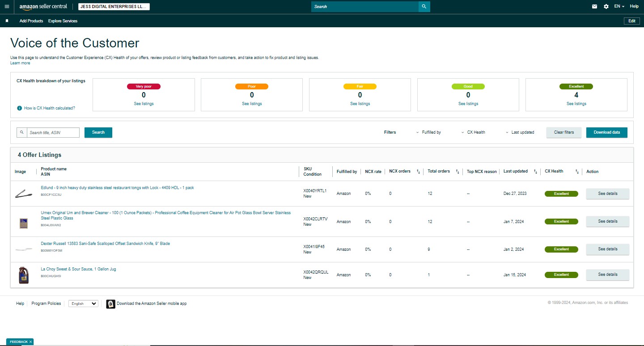Click the SKU X0040YRTL1 cell
This screenshot has height=346, width=644.
tap(315, 191)
